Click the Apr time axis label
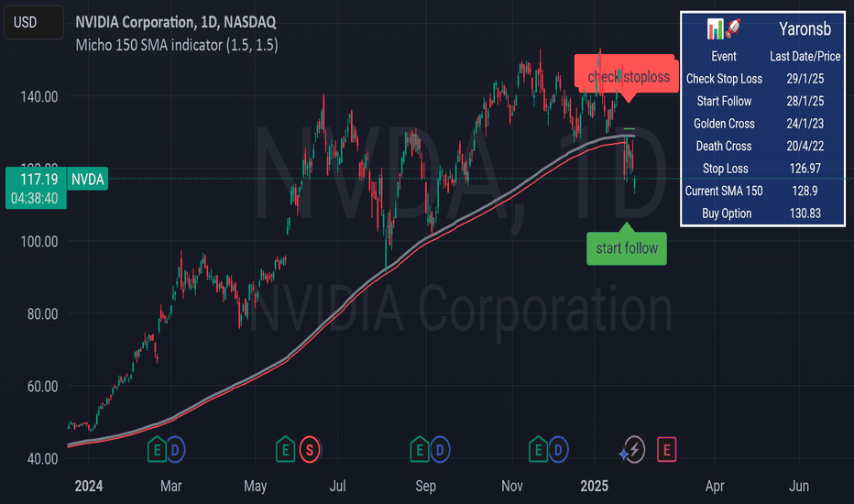 pyautogui.click(x=715, y=486)
